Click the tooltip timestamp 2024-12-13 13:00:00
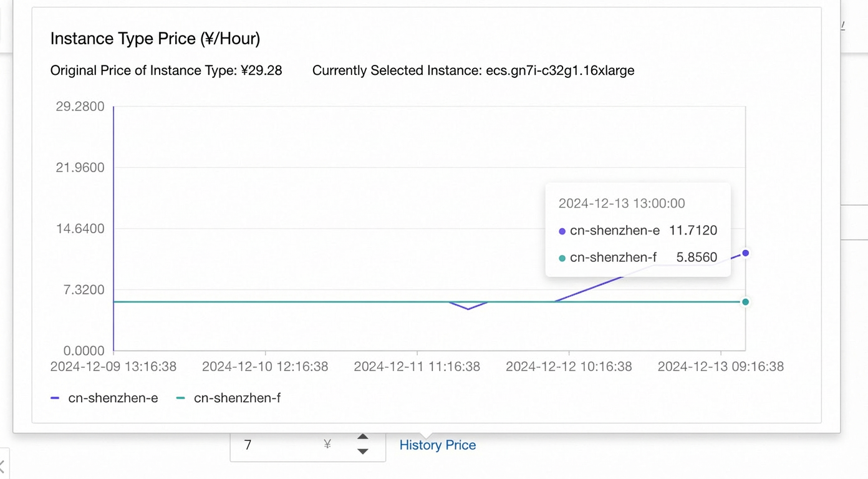Viewport: 868px width, 479px height. pos(622,203)
